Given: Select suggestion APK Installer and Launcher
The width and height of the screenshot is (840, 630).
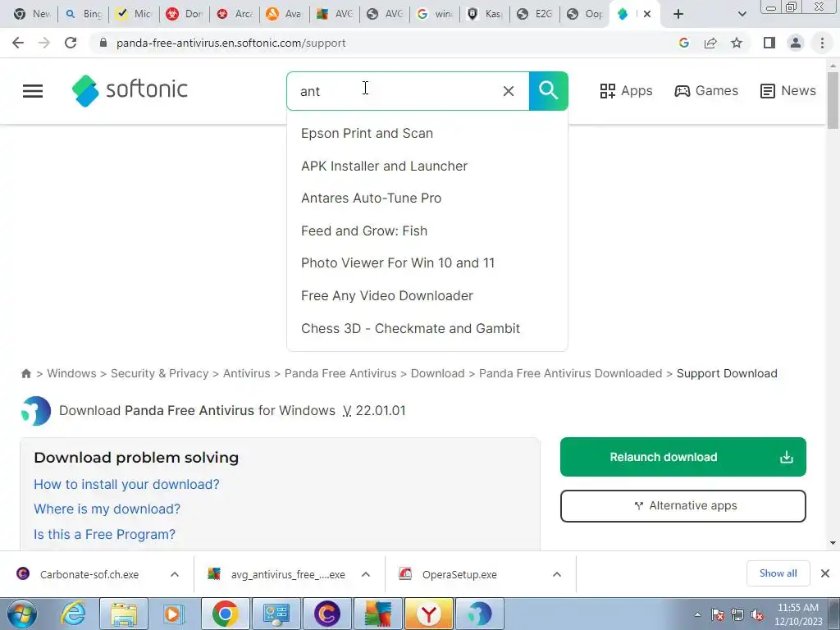Looking at the screenshot, I should [x=427, y=166].
